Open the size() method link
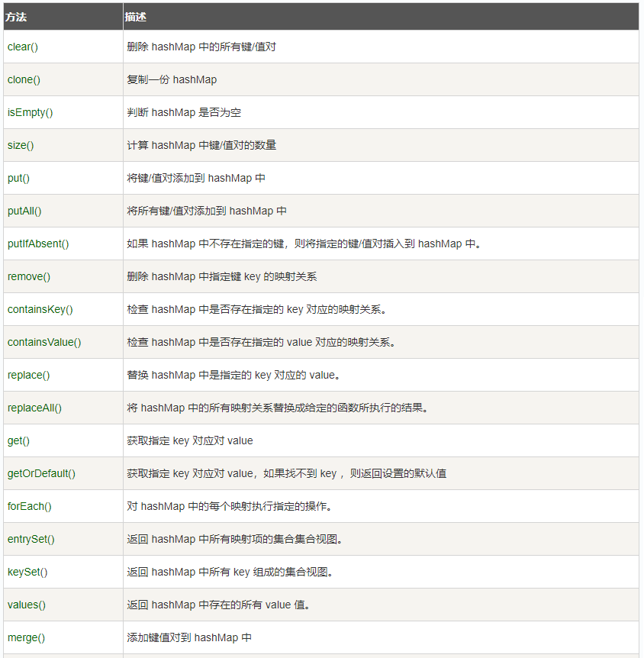Screen dimensions: 644x658 coord(21,145)
